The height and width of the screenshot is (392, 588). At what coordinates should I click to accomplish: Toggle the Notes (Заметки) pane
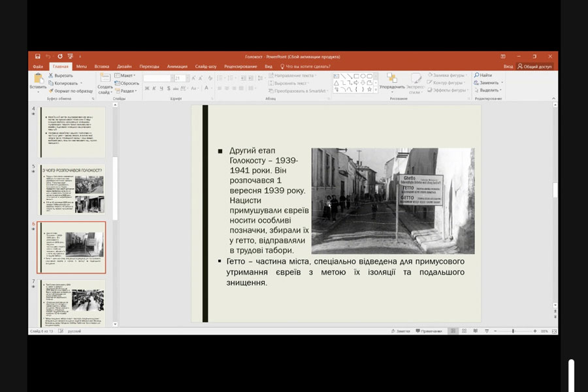[402, 331]
